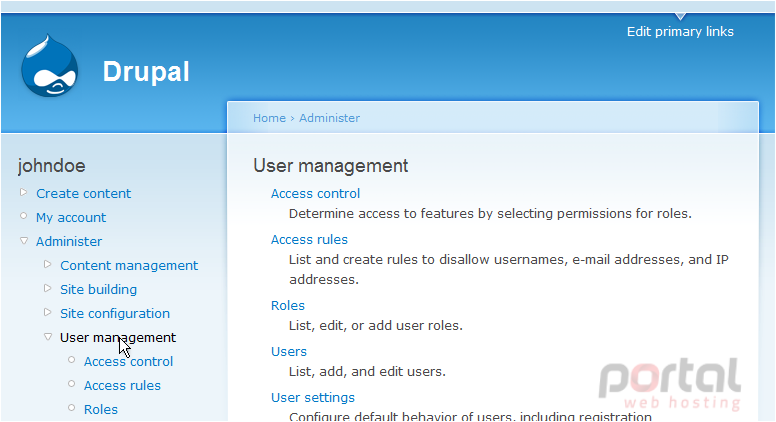Image resolution: width=776 pixels, height=422 pixels.
Task: Expand the Site building arrow
Action: tap(48, 288)
